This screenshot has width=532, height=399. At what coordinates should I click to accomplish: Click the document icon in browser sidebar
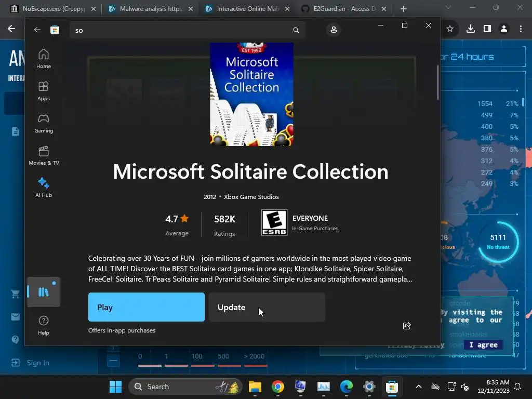[x=15, y=131]
